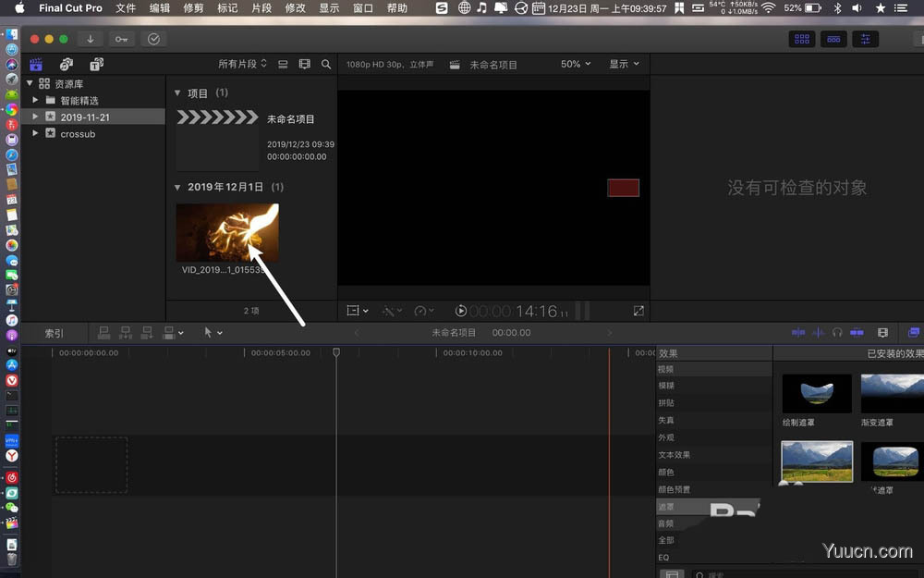Toggle solo headphones icon

(x=837, y=333)
